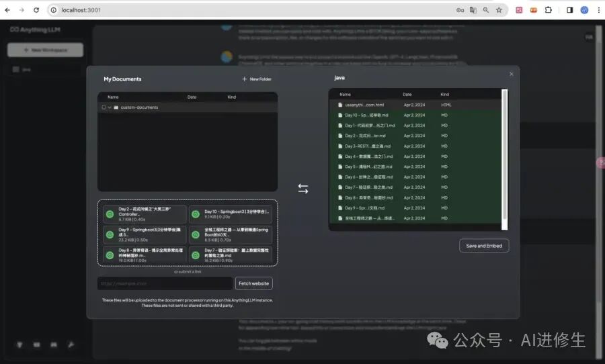The image size is (605, 364).
Task: Reload the localhost page
Action: tap(36, 10)
